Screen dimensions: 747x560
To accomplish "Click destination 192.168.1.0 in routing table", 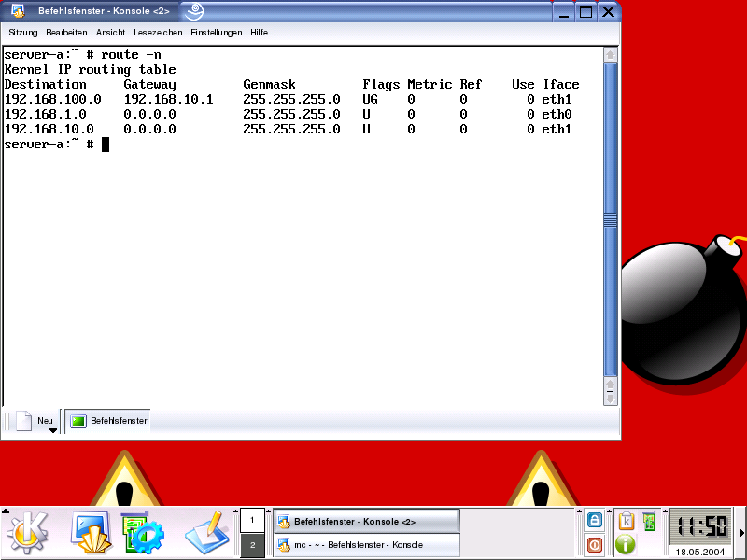I will [45, 114].
